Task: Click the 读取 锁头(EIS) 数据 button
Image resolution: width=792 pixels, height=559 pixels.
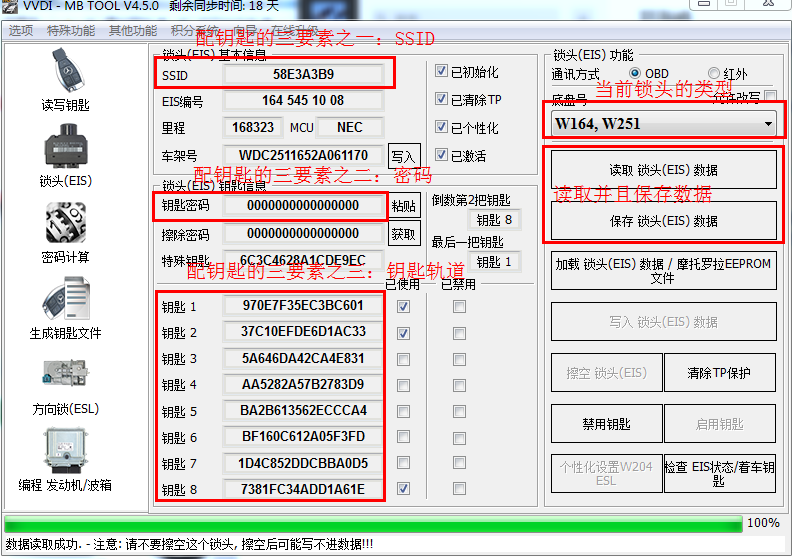Action: pyautogui.click(x=663, y=170)
